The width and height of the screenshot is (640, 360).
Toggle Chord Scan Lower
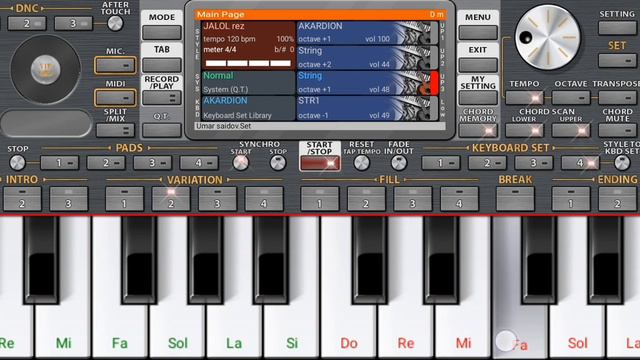tap(524, 131)
